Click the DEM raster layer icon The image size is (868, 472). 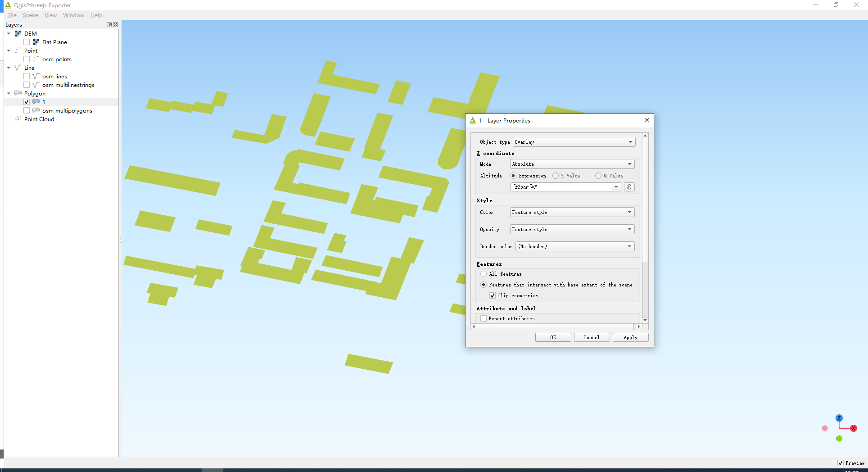coord(18,33)
